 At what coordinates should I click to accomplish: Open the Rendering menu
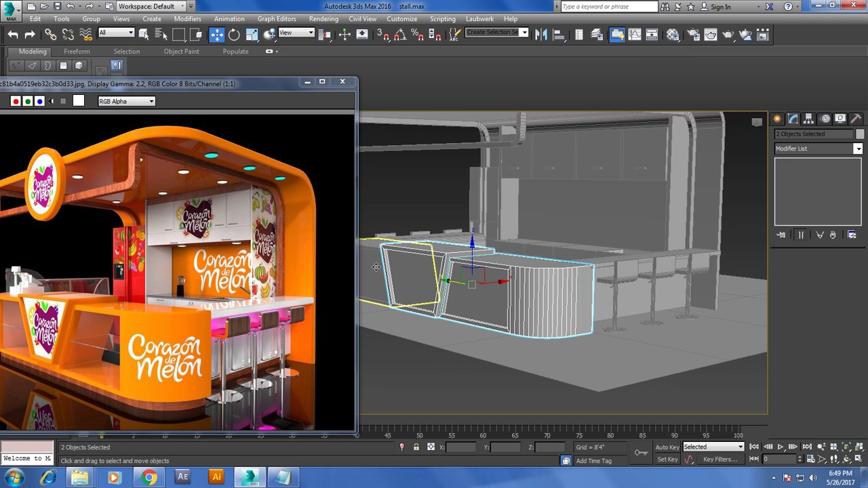coord(323,19)
